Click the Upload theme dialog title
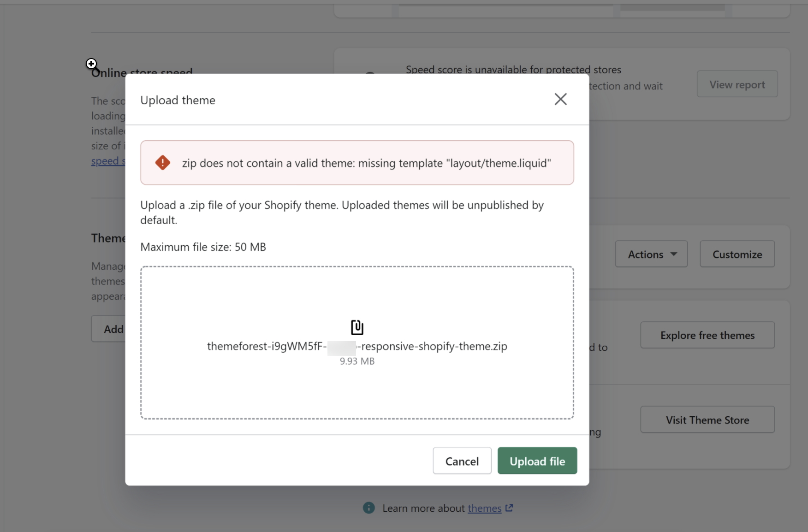Screen dimensions: 808x532 (x=178, y=100)
